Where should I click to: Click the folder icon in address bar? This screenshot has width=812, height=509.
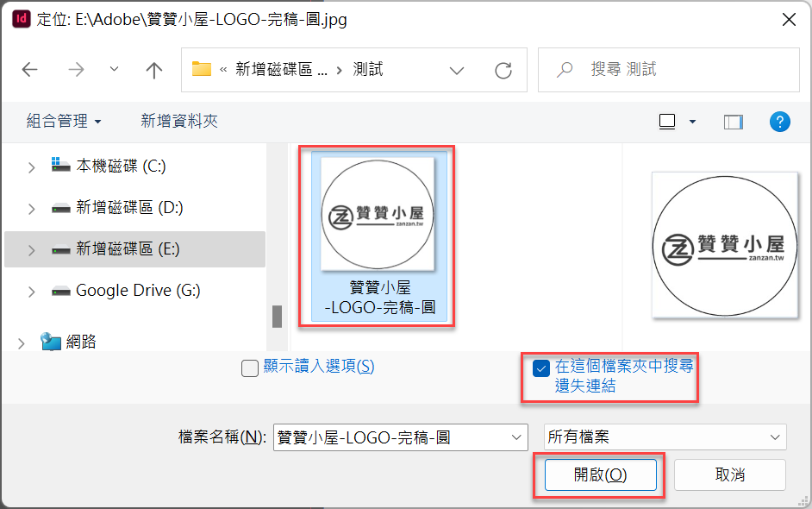coord(202,69)
